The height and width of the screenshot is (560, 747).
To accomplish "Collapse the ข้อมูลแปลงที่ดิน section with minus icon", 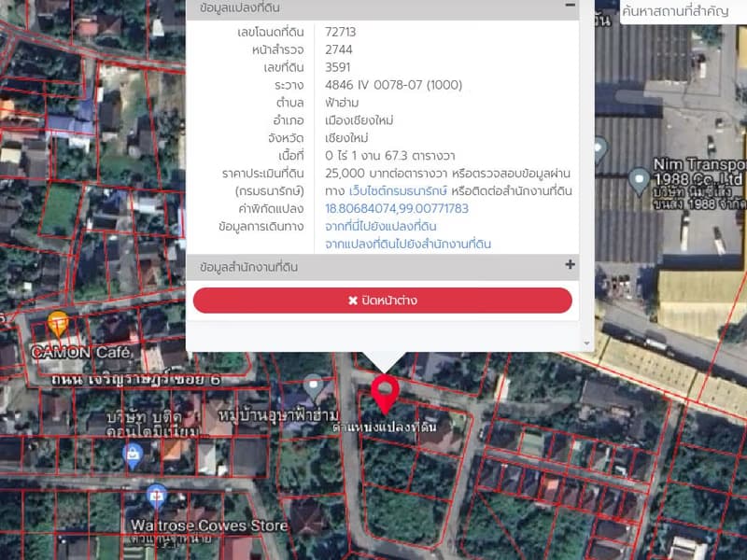I will point(570,6).
